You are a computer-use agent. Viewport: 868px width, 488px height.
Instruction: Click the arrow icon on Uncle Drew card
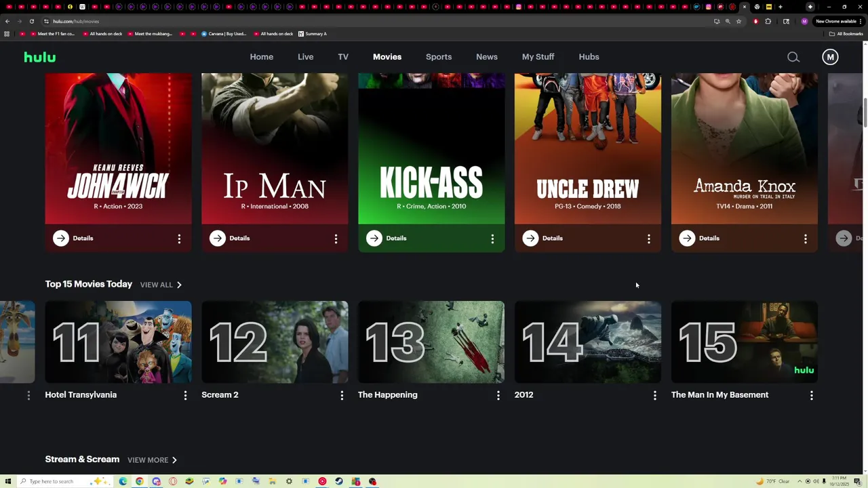pyautogui.click(x=531, y=238)
